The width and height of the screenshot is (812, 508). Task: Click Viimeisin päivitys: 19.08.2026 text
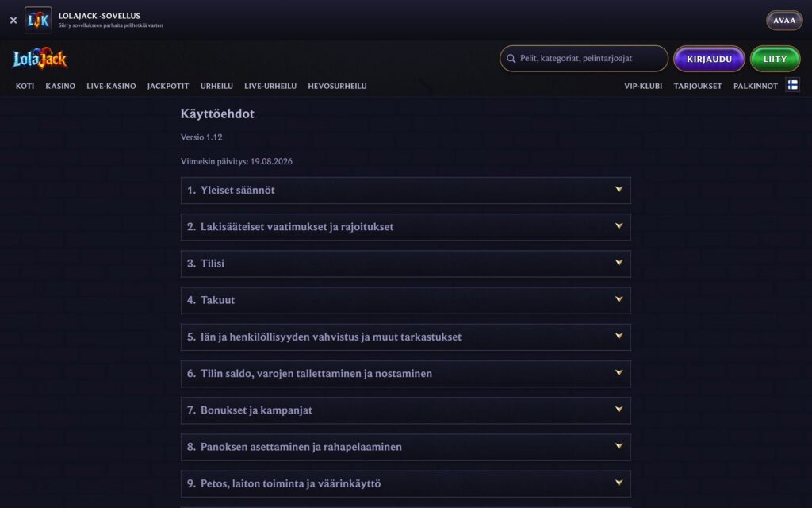pos(236,161)
